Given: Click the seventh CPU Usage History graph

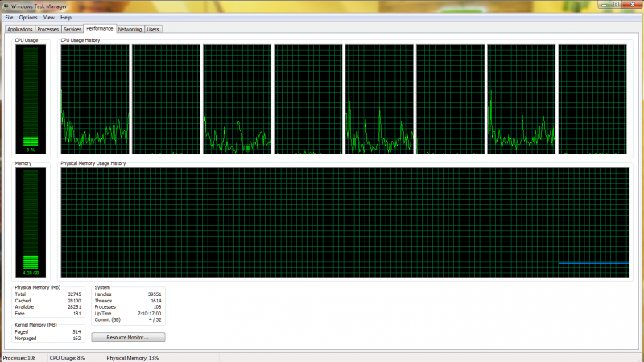Looking at the screenshot, I should 521,99.
